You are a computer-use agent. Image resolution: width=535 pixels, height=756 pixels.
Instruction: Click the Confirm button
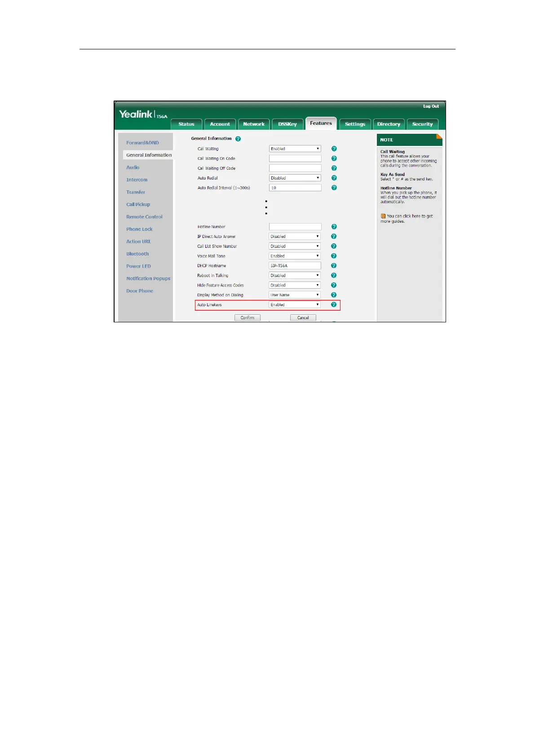(248, 318)
